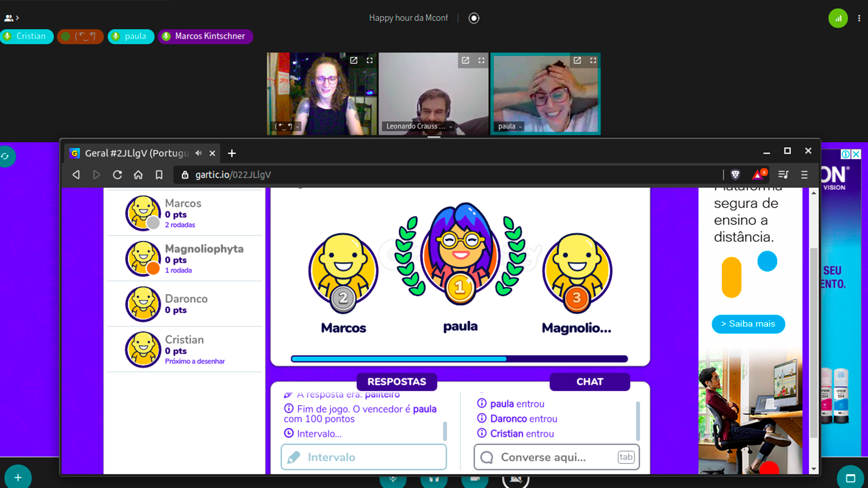Click the round progress bar
Image resolution: width=868 pixels, height=488 pixels.
click(x=459, y=359)
